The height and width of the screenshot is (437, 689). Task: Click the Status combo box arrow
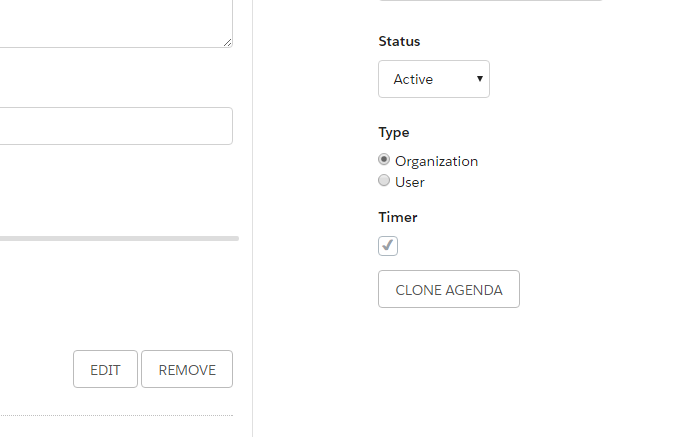click(480, 79)
